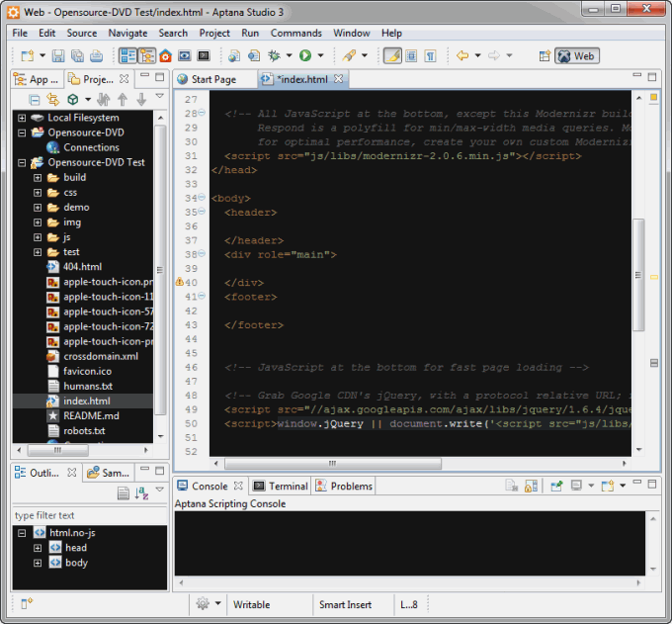The height and width of the screenshot is (624, 672).
Task: Open the dropdown arrow beside Run button
Action: click(320, 56)
